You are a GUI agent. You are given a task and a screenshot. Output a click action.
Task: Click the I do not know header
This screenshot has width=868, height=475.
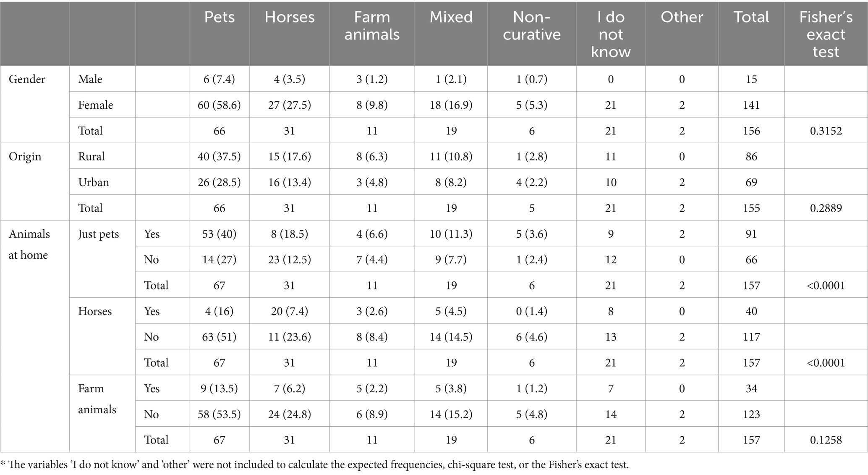tap(611, 34)
